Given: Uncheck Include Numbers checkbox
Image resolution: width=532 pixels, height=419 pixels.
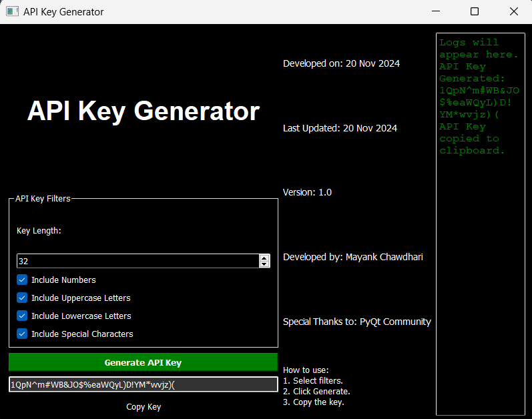Looking at the screenshot, I should point(22,280).
